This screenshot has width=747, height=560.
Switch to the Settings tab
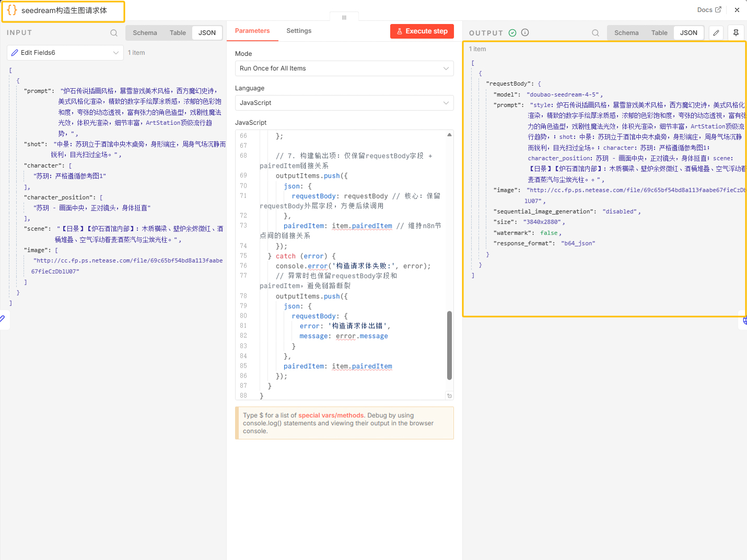point(299,31)
